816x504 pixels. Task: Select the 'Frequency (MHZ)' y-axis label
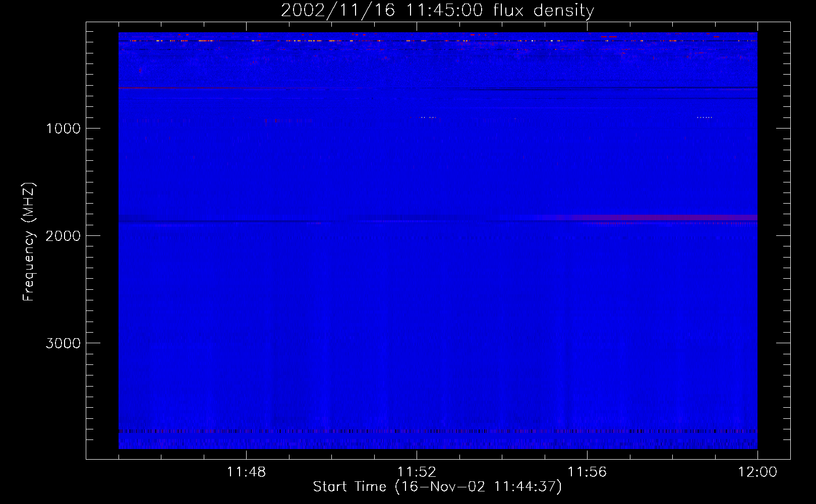click(29, 242)
